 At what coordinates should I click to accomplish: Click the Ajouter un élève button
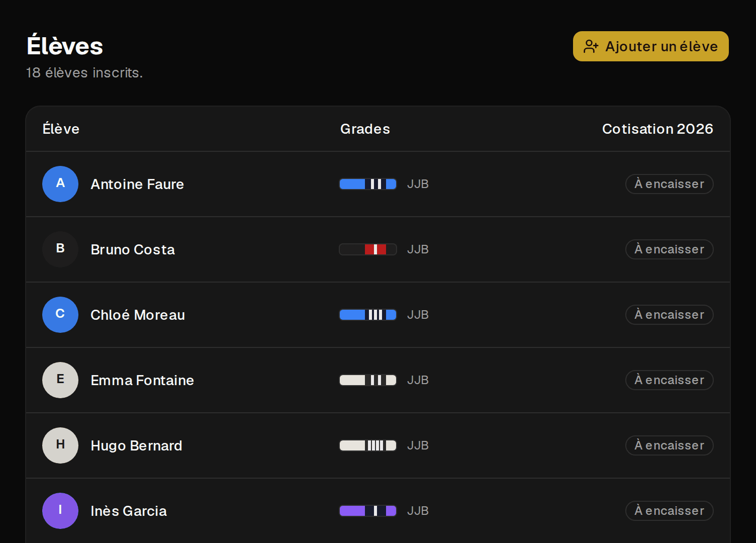click(650, 46)
